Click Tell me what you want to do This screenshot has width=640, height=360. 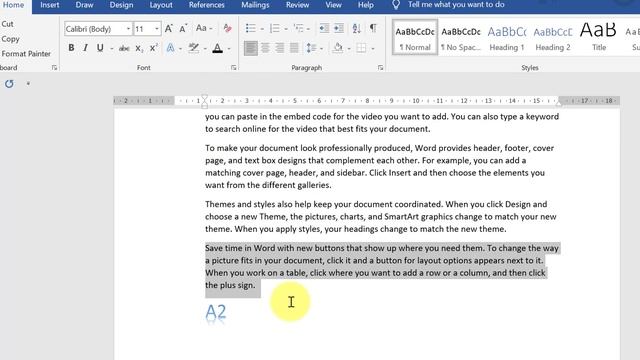tap(456, 4)
